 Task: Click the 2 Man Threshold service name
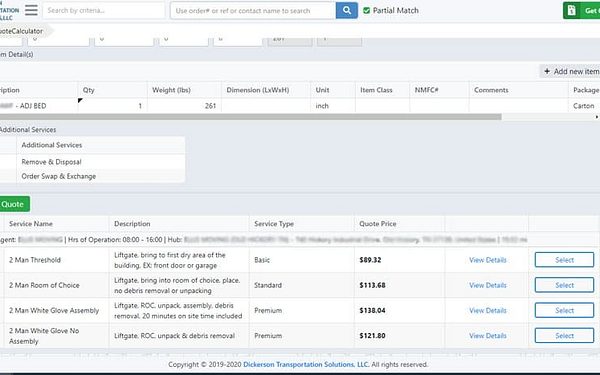coord(35,260)
